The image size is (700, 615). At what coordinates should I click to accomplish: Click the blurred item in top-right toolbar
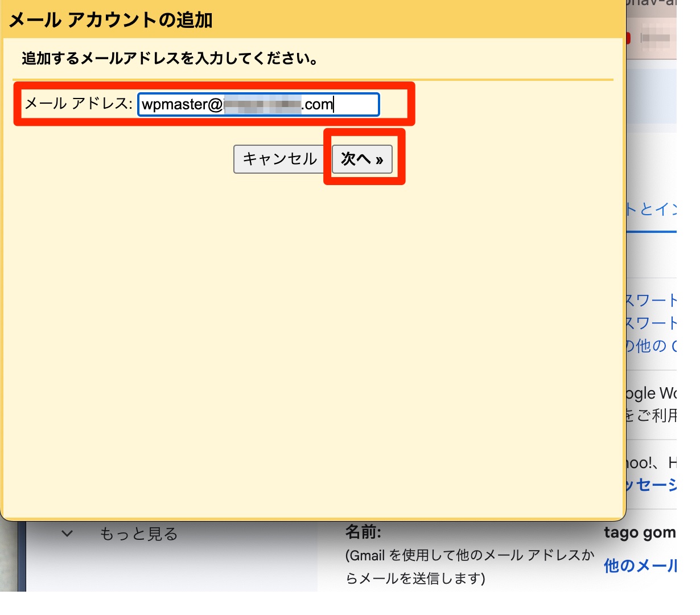[656, 38]
